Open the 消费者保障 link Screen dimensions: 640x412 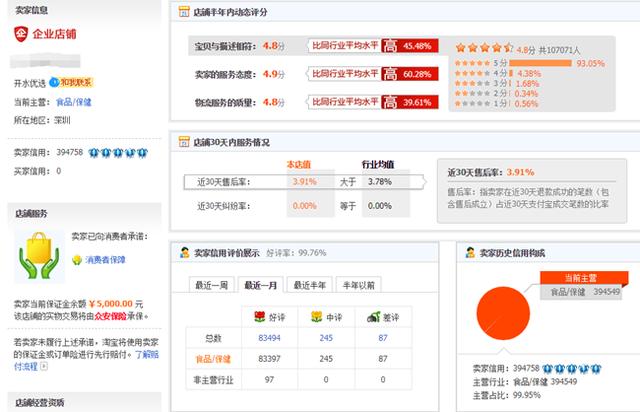(105, 260)
